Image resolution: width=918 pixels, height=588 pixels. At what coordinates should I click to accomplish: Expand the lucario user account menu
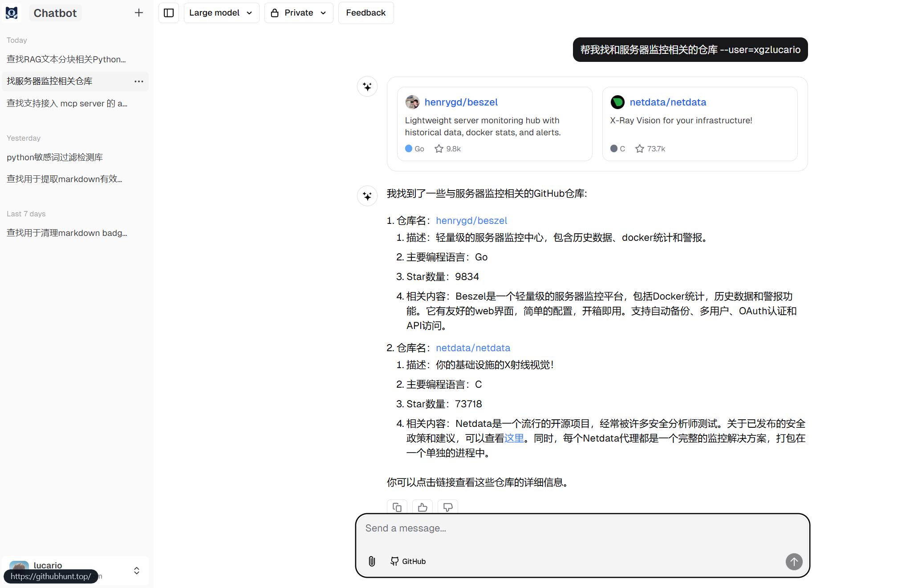click(137, 571)
